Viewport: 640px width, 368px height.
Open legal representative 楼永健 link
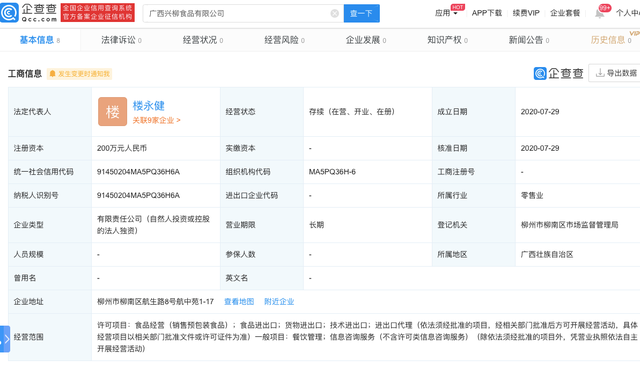149,106
